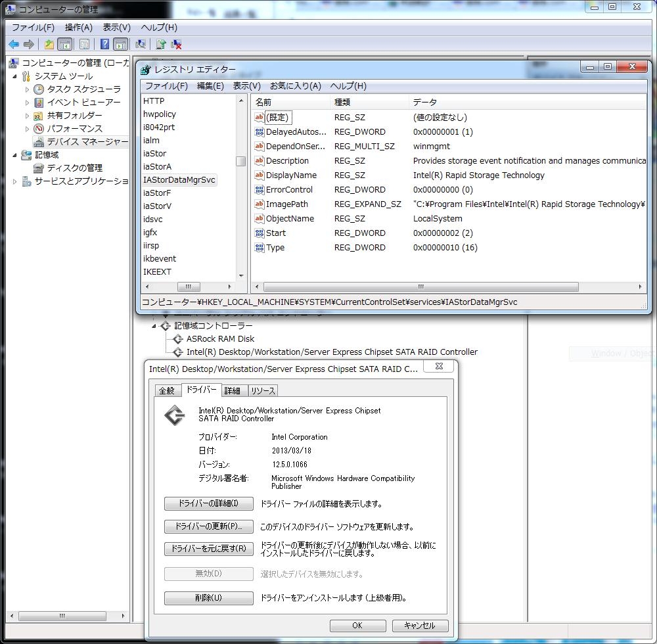Viewport: 657px width, 644px height.
Task: Toggle Show/Hide Console Tree toolbar icon
Action: point(64,44)
